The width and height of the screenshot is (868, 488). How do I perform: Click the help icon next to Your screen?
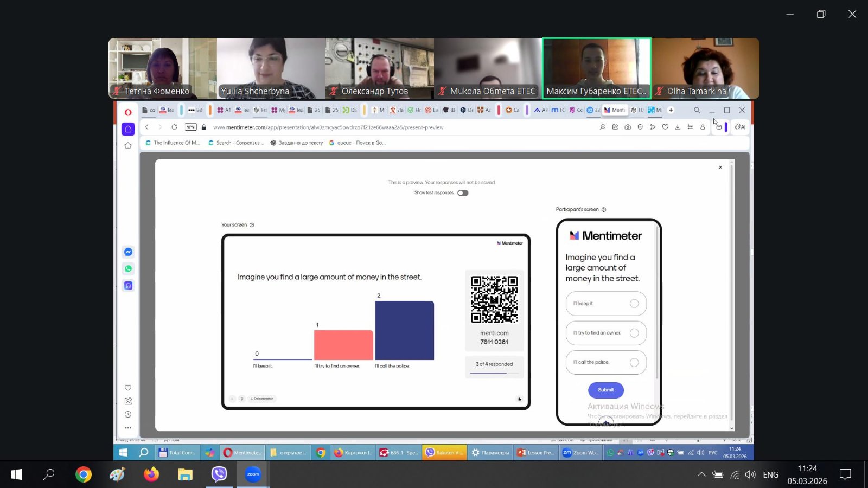252,225
